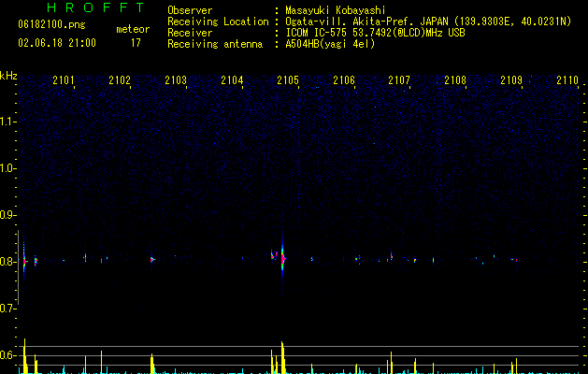Select the observer name Masayuki Kobayashi

tap(336, 10)
